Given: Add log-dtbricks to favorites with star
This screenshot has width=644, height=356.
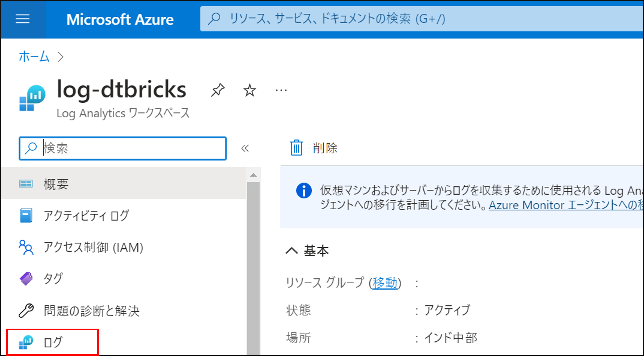Looking at the screenshot, I should tap(250, 90).
